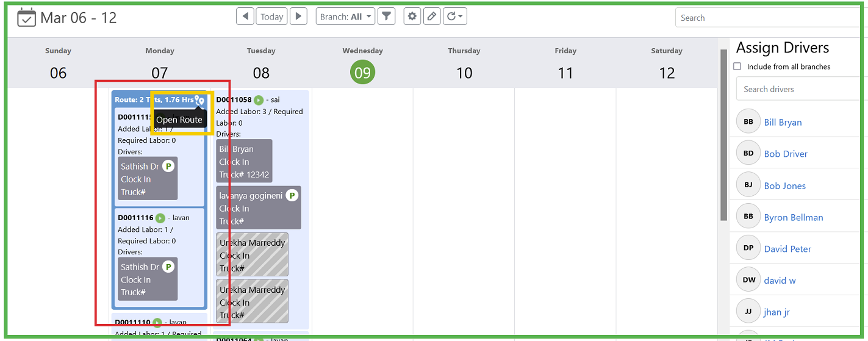
Task: Click the calendar vertical scrollbar
Action: [x=723, y=134]
